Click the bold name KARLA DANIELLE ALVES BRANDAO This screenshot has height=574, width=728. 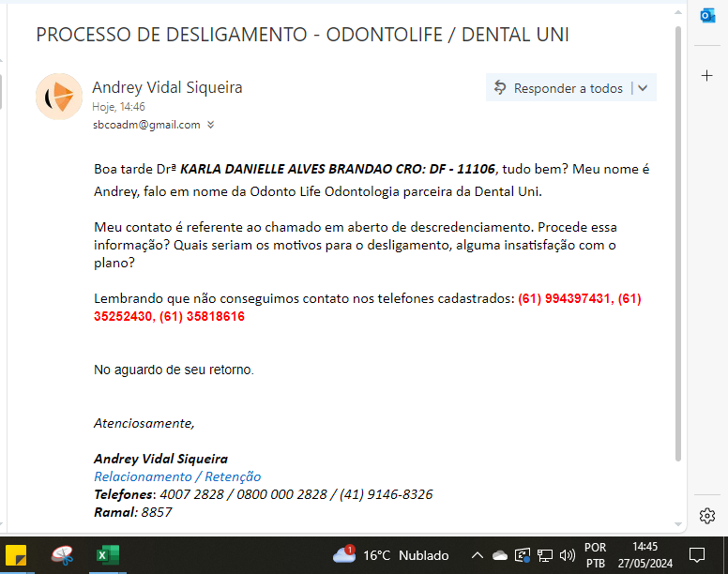(x=286, y=169)
